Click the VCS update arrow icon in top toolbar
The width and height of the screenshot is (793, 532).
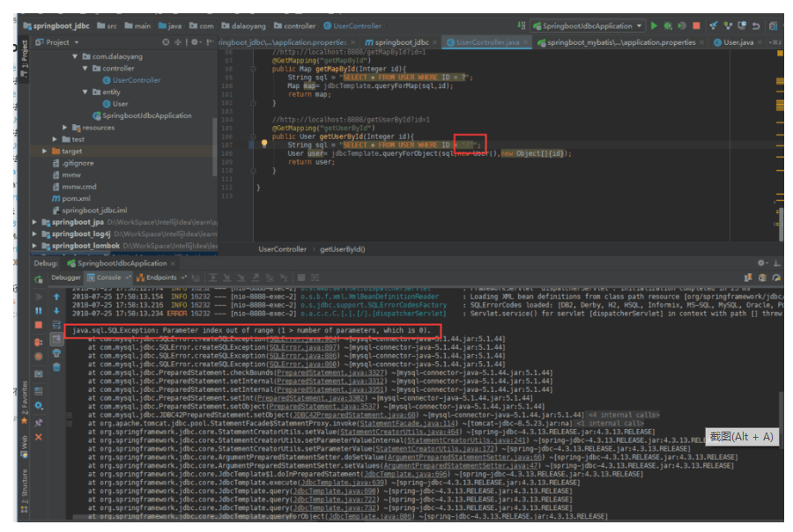(713, 26)
